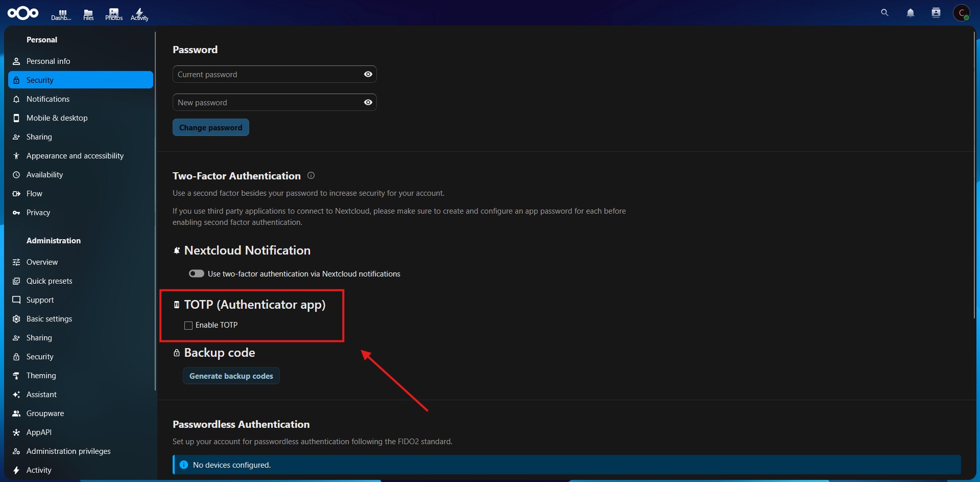
Task: Open Theming administration settings
Action: (41, 375)
